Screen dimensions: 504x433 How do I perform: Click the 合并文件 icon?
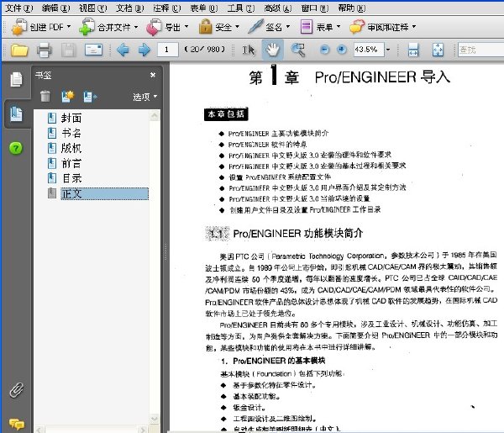pos(87,27)
